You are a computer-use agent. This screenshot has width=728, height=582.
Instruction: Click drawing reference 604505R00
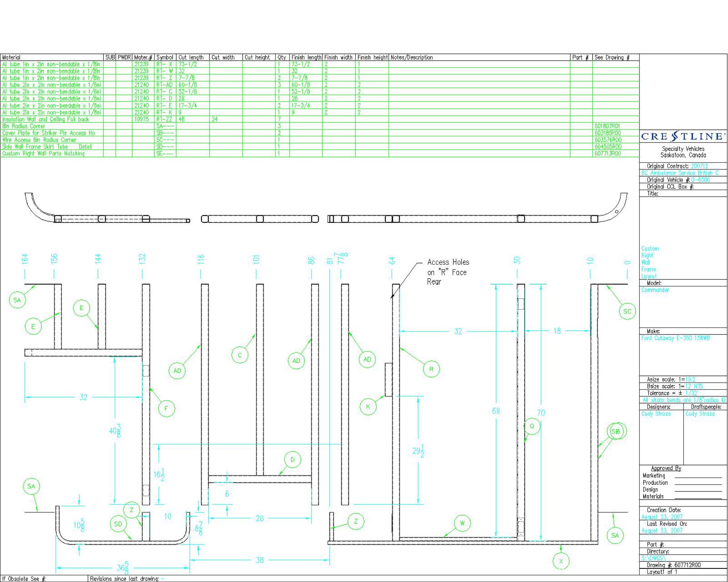click(x=608, y=146)
